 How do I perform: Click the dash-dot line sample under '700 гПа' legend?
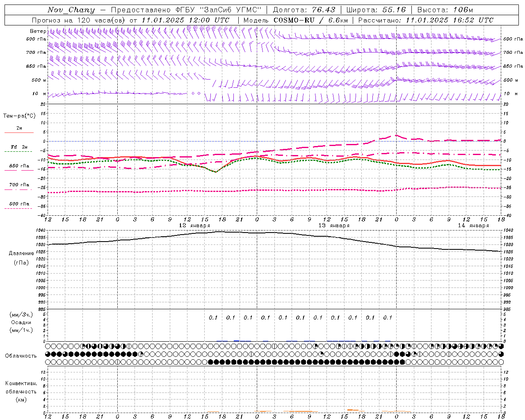coord(19,189)
